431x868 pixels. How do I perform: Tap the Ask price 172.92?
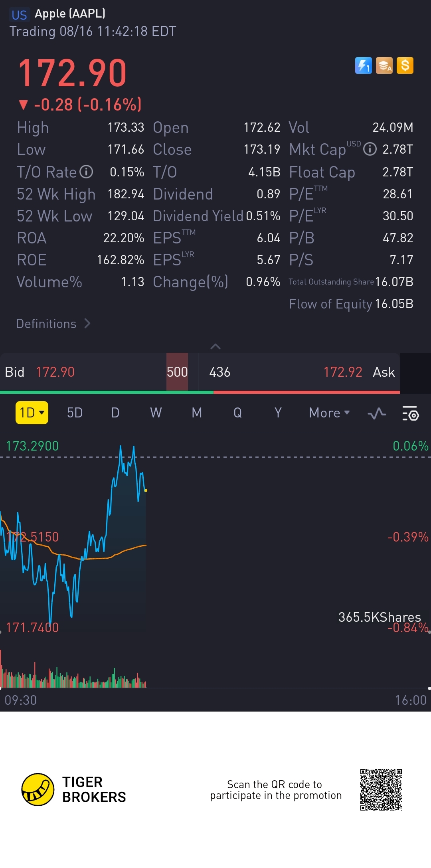[343, 372]
